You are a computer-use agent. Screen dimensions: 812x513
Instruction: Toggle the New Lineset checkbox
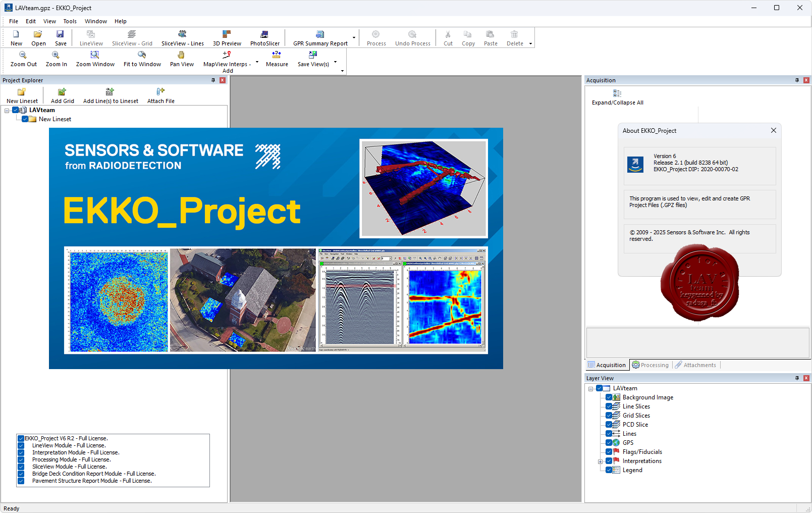tap(25, 119)
